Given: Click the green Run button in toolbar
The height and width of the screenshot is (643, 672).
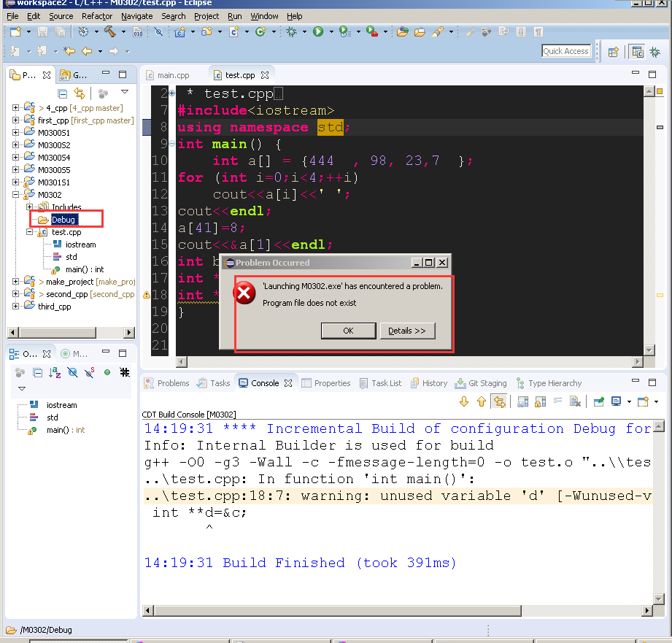Looking at the screenshot, I should (318, 31).
